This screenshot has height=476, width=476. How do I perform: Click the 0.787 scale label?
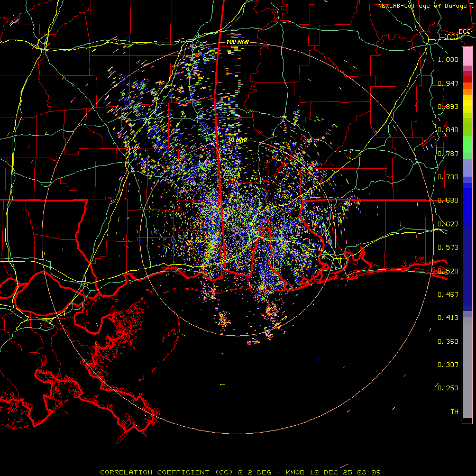pyautogui.click(x=448, y=153)
